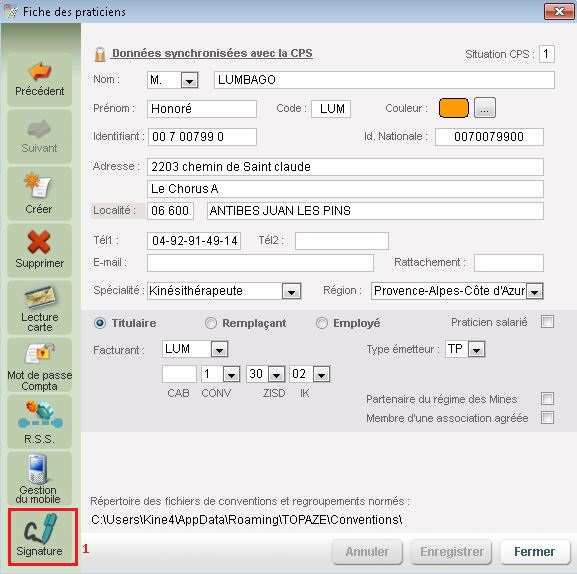Check Partenaire du régime des Mines
Image resolution: width=577 pixels, height=574 pixels.
tap(547, 398)
